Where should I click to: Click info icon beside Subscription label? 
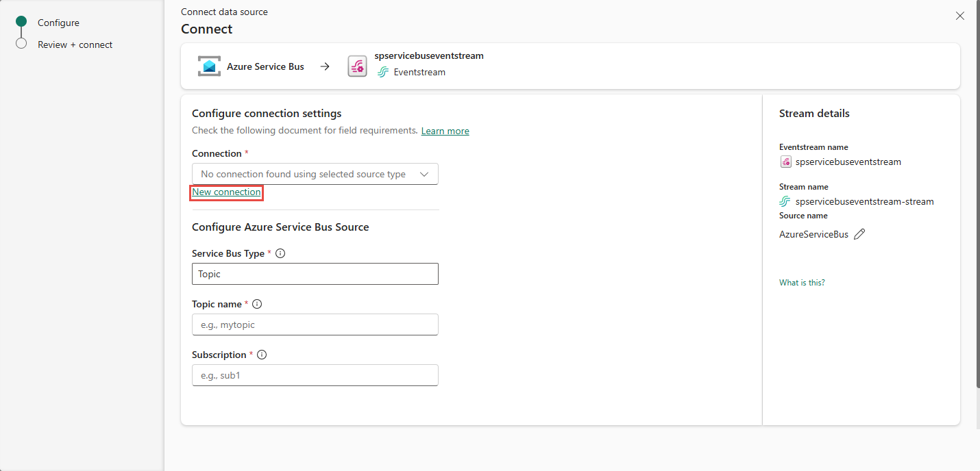(262, 355)
